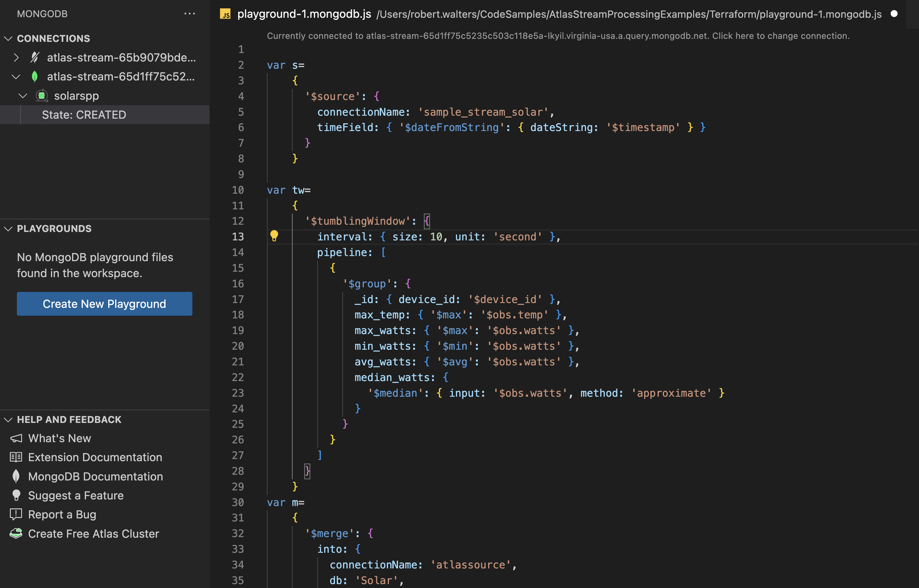Click the lightbulb quick-fix icon on line 13
The width and height of the screenshot is (919, 588).
(274, 236)
